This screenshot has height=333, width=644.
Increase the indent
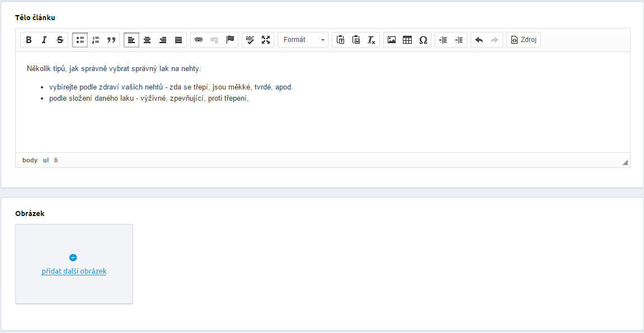tap(459, 40)
